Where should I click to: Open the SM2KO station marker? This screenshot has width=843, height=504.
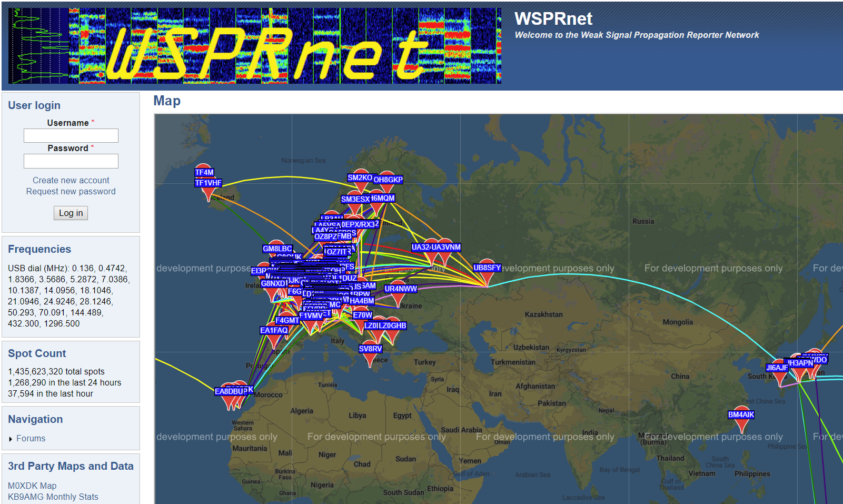tap(360, 178)
